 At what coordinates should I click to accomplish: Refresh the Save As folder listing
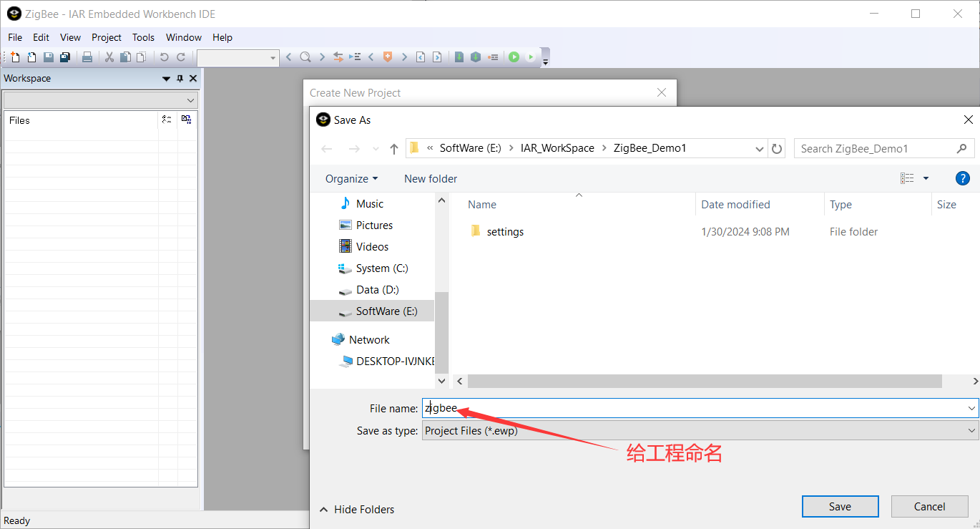[x=777, y=148]
